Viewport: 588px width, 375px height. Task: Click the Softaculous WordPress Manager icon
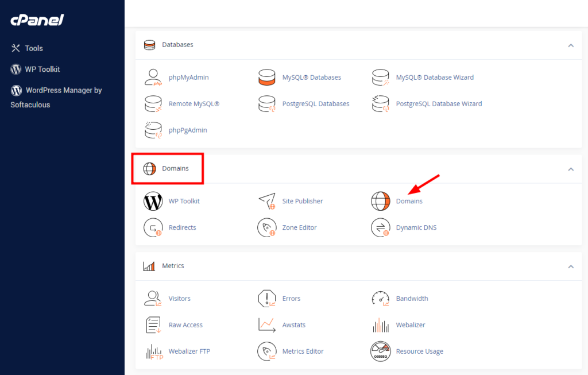tap(16, 90)
